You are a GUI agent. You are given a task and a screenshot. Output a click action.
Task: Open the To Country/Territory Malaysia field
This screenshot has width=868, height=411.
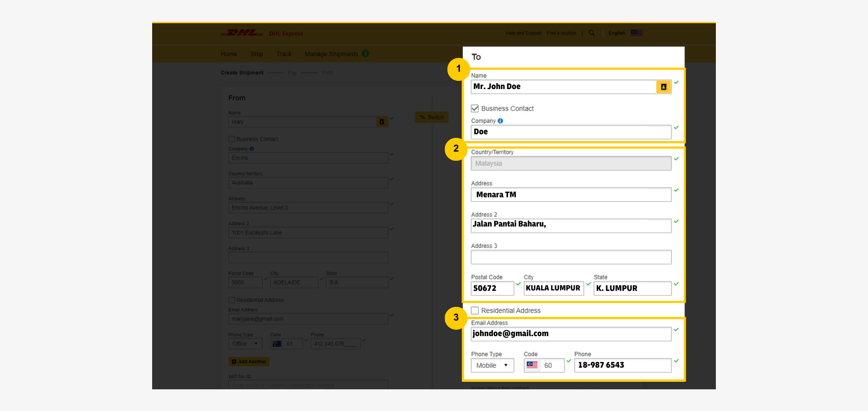[x=571, y=163]
